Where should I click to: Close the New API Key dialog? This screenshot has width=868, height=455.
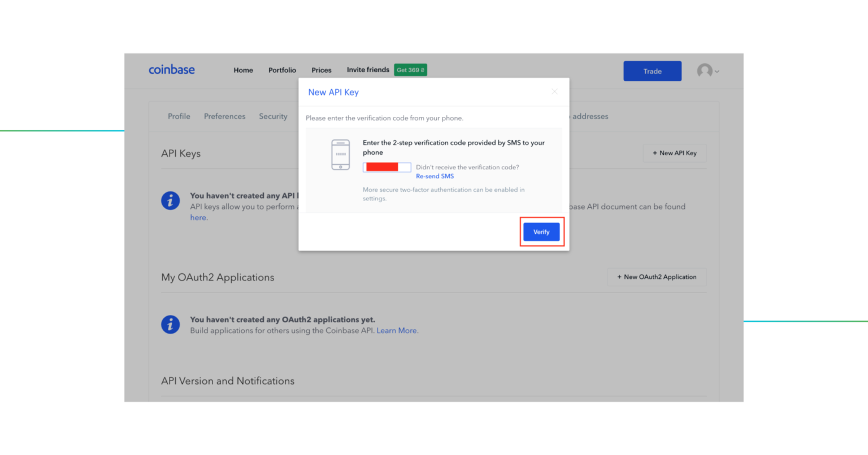coord(554,91)
